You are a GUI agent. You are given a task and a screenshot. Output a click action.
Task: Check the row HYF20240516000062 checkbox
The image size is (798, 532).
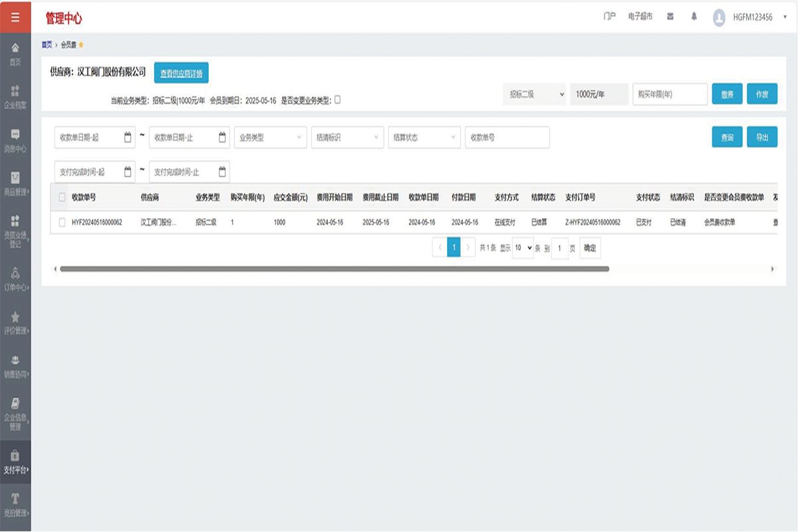[x=63, y=223]
